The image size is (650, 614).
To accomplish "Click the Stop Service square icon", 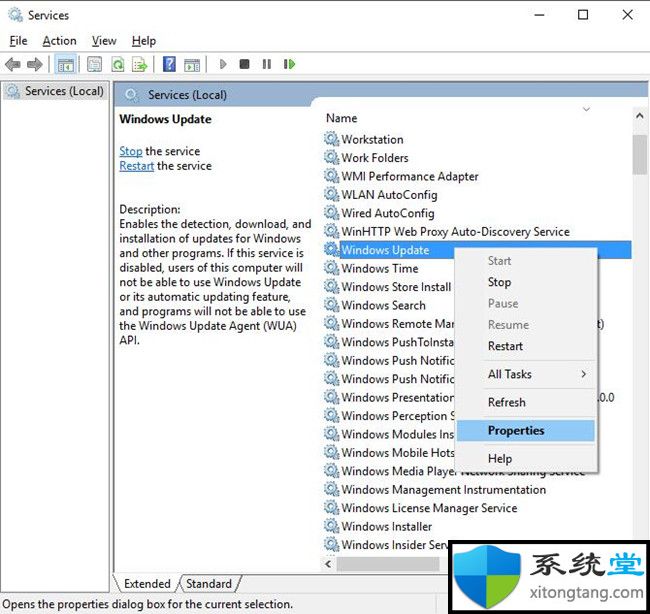I will (x=245, y=64).
